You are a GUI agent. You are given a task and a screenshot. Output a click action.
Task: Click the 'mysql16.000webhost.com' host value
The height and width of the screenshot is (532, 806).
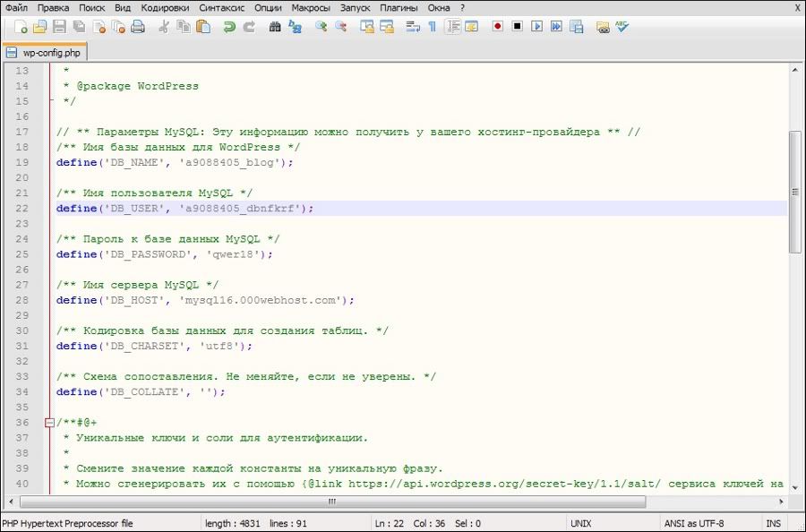(261, 300)
